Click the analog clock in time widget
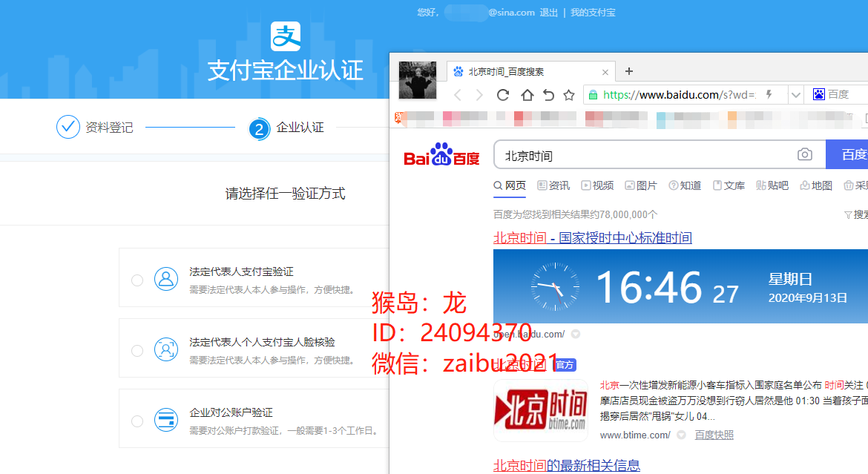 [555, 287]
